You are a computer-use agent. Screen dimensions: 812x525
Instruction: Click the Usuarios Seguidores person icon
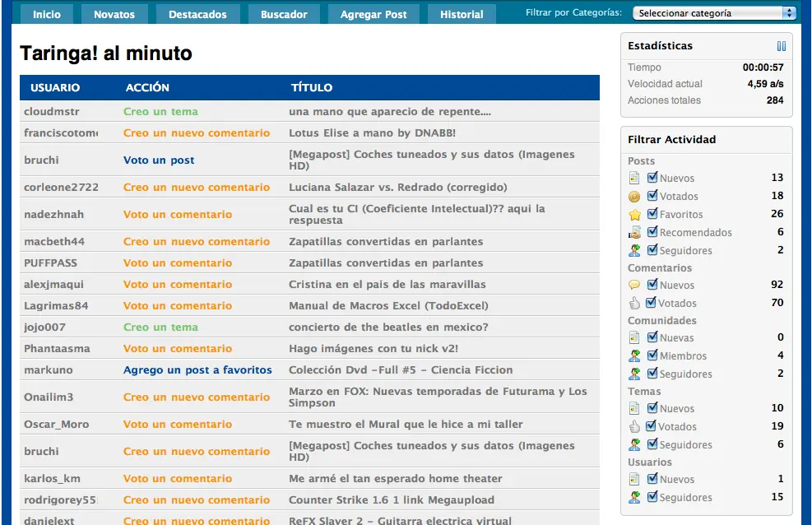634,498
